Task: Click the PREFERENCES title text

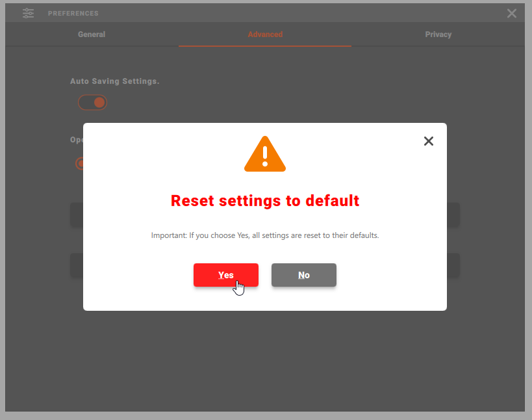Action: (x=73, y=14)
